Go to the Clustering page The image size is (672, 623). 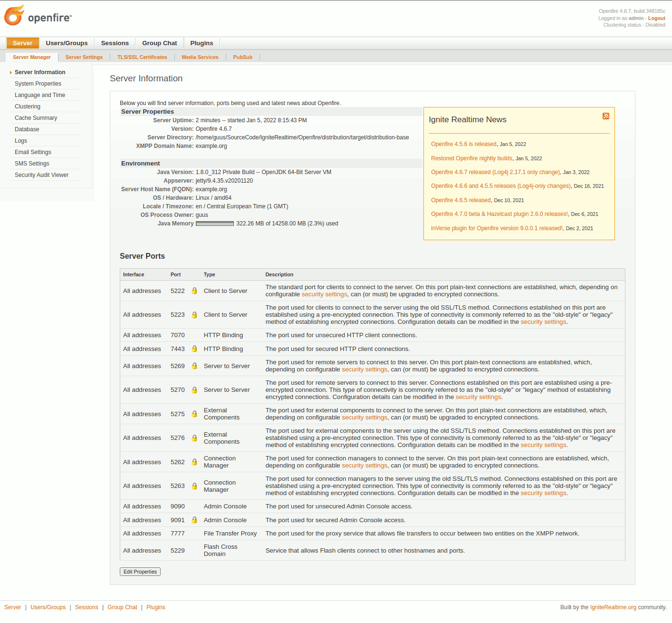click(28, 107)
